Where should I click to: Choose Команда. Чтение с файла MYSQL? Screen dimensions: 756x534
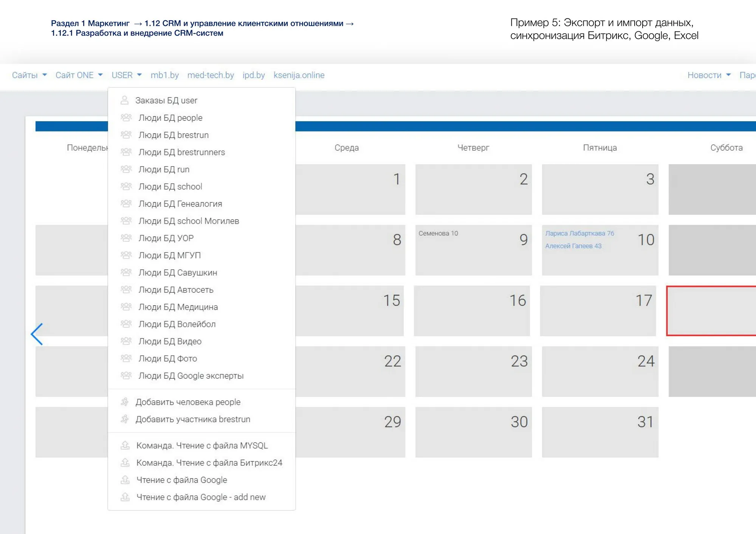pos(201,445)
